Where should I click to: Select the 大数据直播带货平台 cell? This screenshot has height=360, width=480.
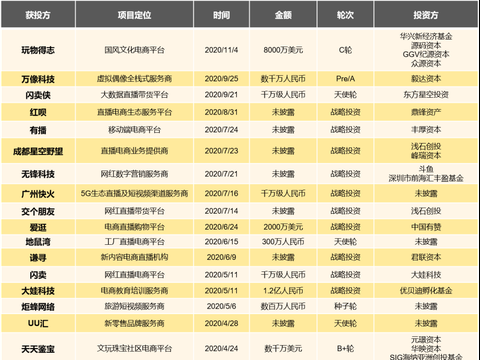(134, 95)
